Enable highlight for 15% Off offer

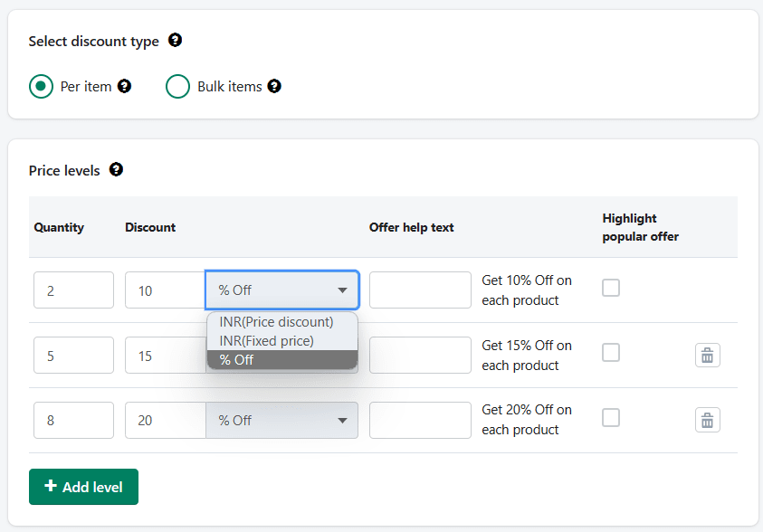click(x=611, y=352)
